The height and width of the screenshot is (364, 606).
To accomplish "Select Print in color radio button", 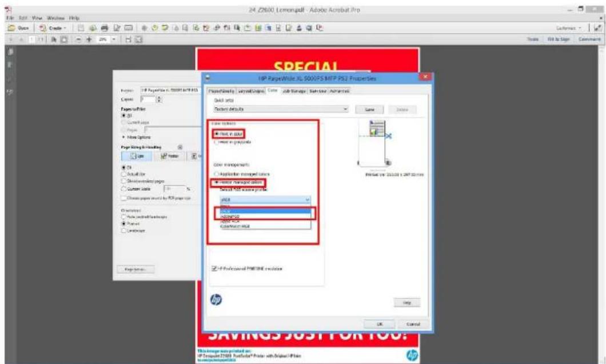I will (x=217, y=134).
